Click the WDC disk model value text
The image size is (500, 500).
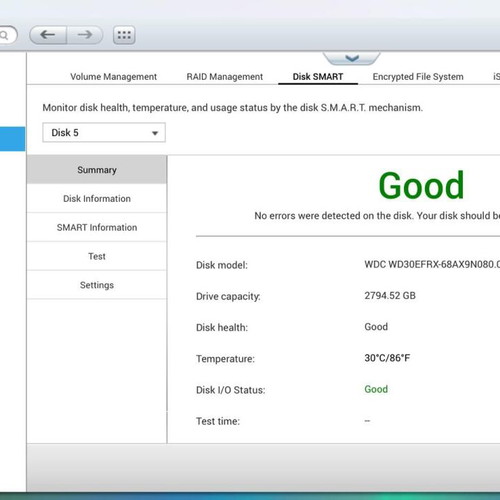point(432,265)
